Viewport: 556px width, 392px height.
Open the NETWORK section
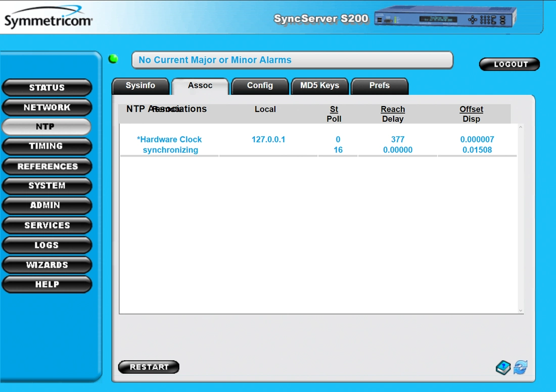pos(47,108)
